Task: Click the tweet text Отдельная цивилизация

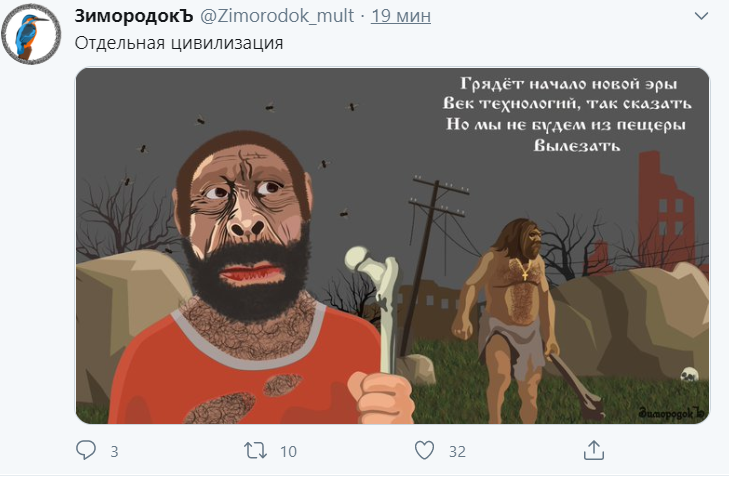Action: click(x=180, y=44)
